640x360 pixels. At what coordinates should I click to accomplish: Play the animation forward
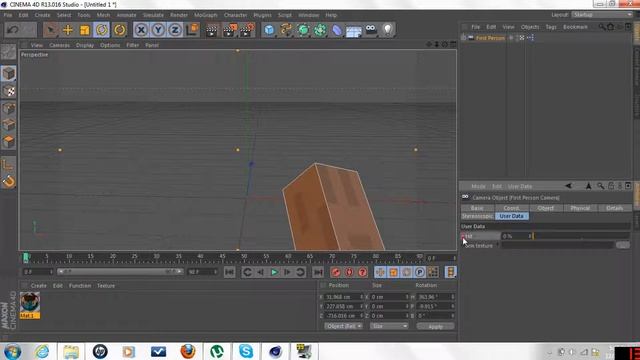pos(274,272)
